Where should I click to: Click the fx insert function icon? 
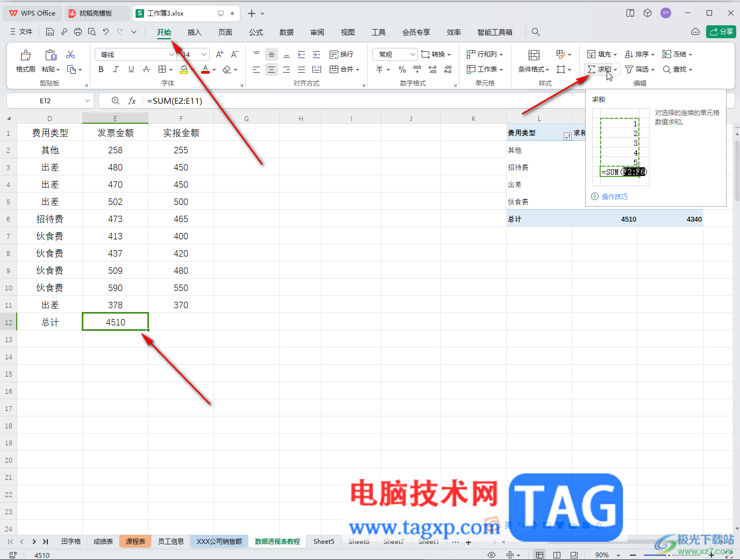pos(132,101)
